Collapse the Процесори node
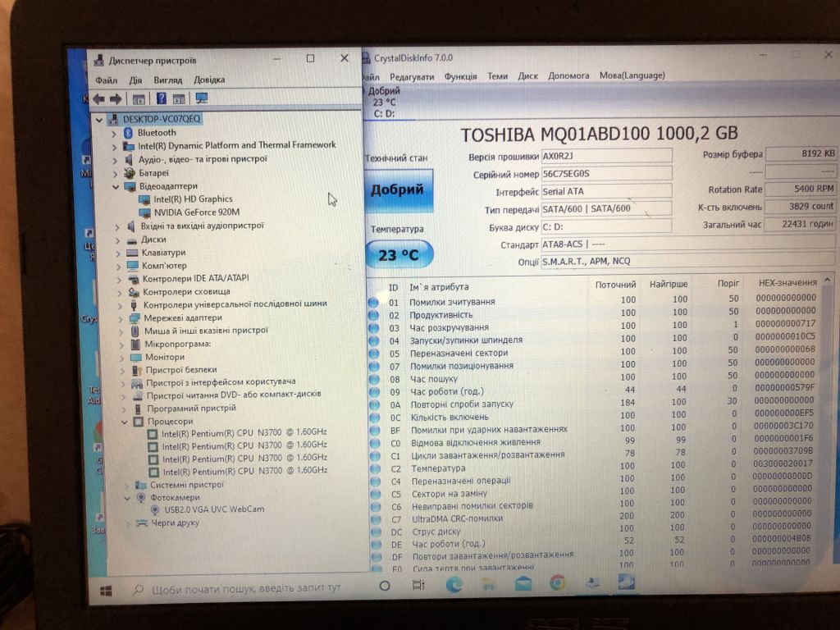 point(125,422)
